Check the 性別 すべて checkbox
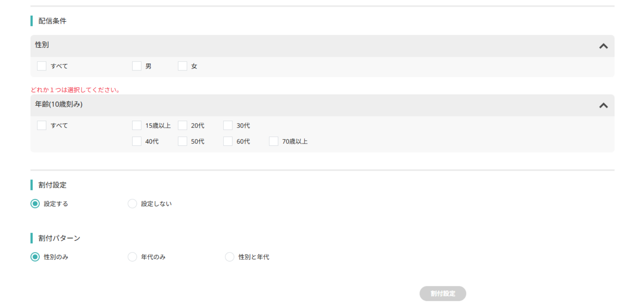Screen dimensions: 644x306 pyautogui.click(x=42, y=66)
